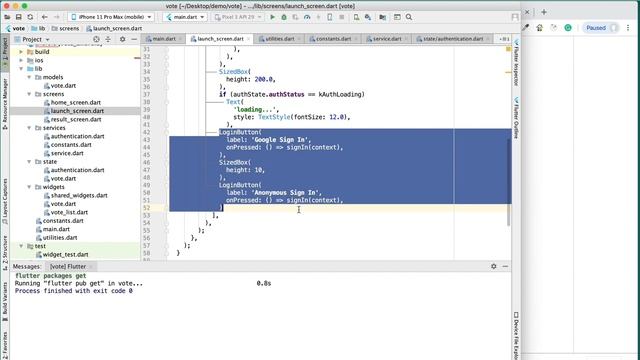Expand the ios folder
The height and width of the screenshot is (360, 640).
tap(21, 60)
